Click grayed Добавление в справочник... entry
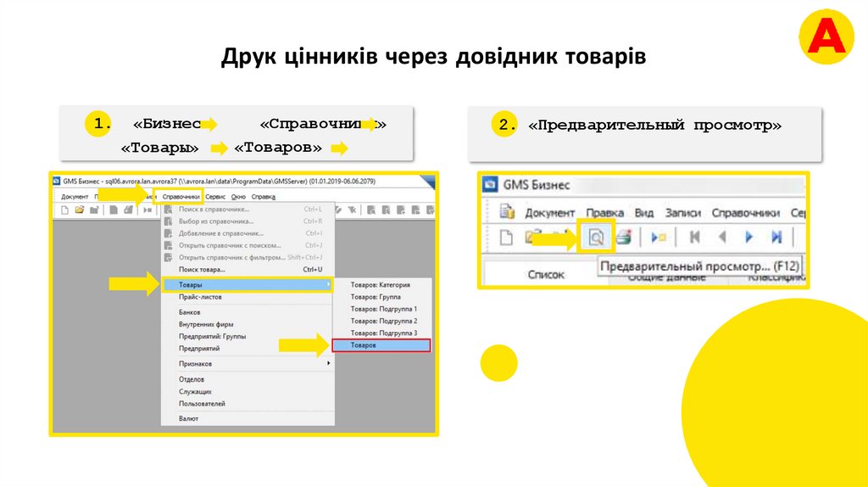Image resolution: width=868 pixels, height=487 pixels. [x=248, y=233]
